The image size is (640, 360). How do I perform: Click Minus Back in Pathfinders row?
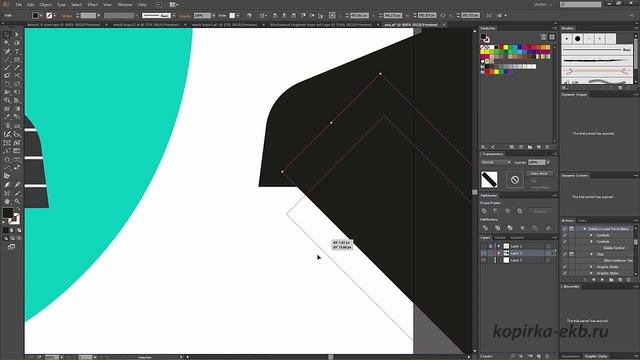click(x=548, y=228)
